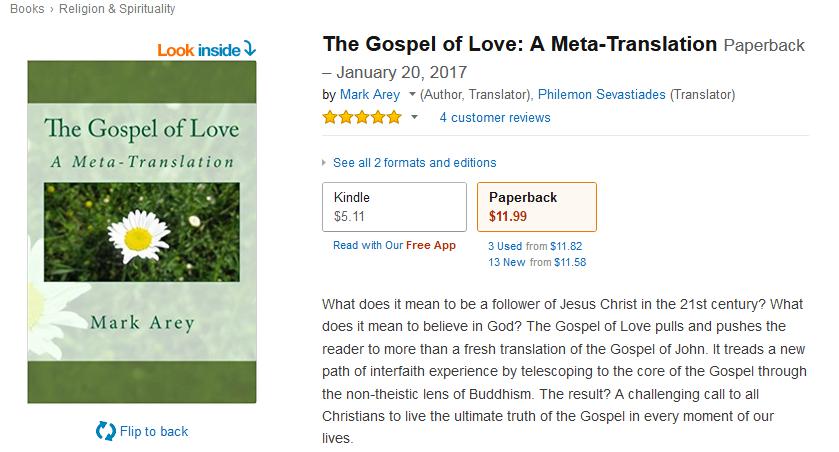Image resolution: width=839 pixels, height=452 pixels.
Task: Click Read with Our Free App link
Action: 394,245
